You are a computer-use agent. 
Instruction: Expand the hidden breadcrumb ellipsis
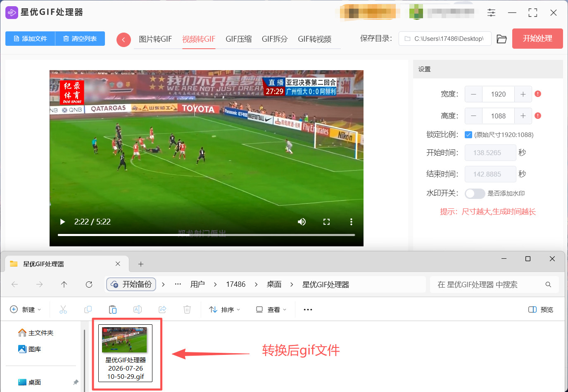click(x=178, y=284)
